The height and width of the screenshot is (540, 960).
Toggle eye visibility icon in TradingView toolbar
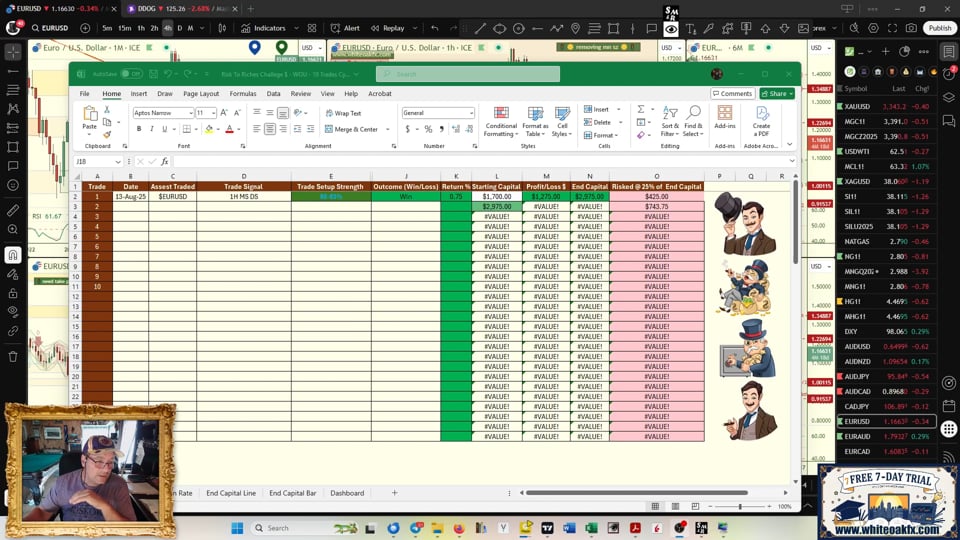671,28
